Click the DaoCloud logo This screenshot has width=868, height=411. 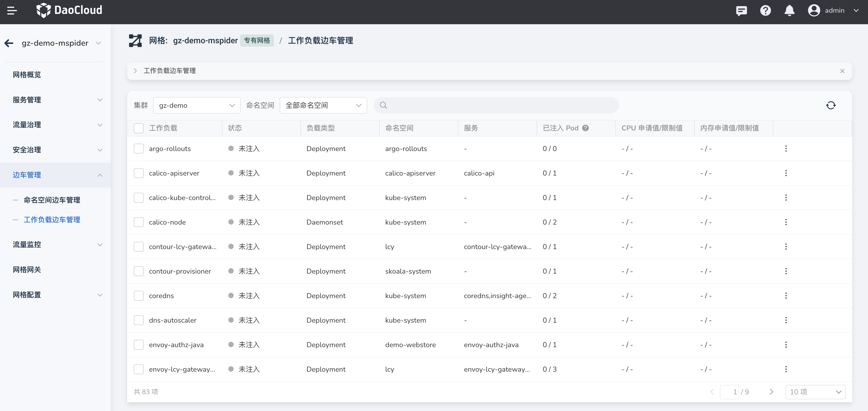click(x=69, y=10)
